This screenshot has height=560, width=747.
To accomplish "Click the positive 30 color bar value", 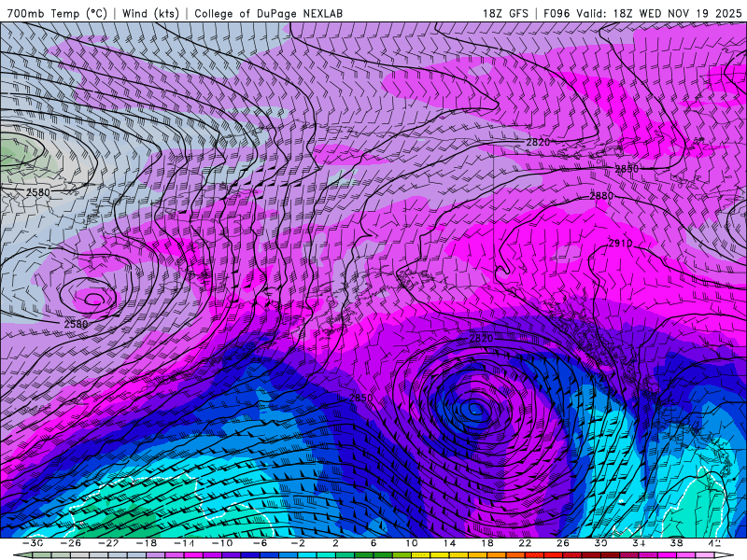I will click(x=600, y=543).
